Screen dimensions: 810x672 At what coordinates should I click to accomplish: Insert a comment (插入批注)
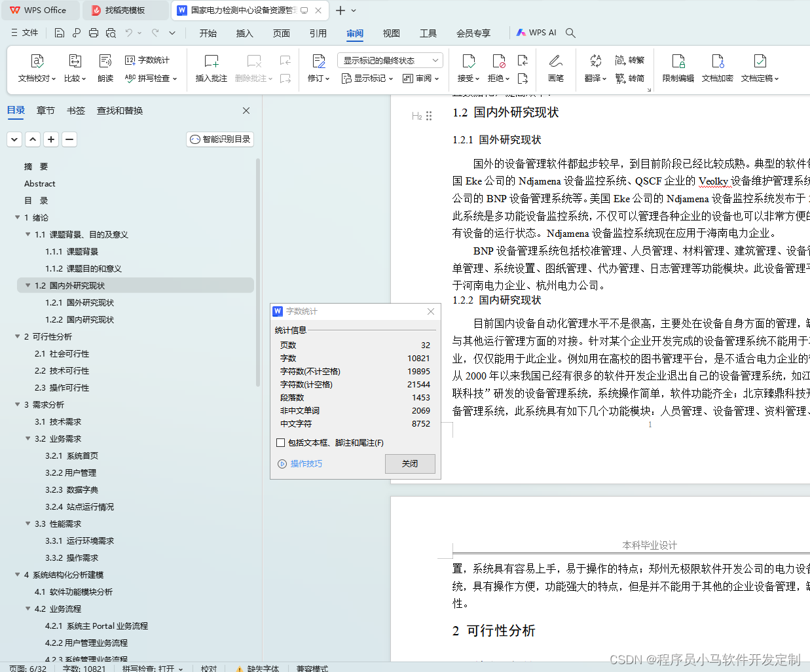211,69
